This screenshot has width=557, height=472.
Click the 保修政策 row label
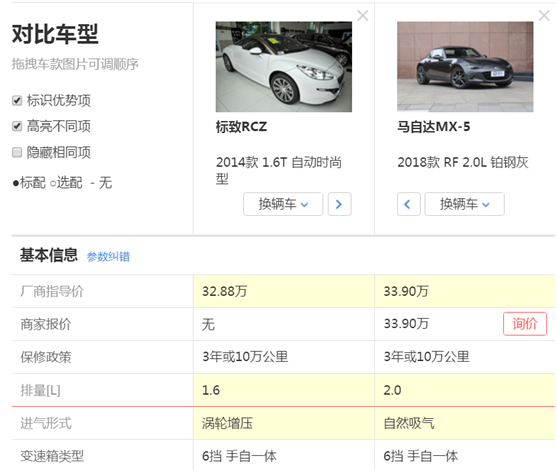point(46,357)
